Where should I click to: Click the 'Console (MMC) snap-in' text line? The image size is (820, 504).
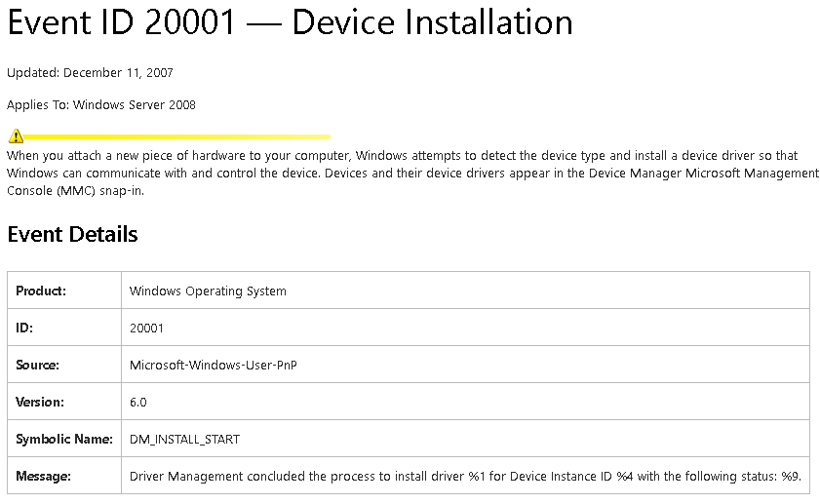click(x=75, y=190)
